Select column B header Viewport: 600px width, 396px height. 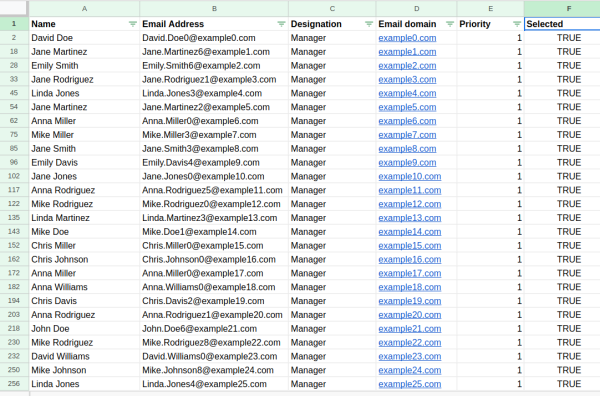click(x=214, y=8)
